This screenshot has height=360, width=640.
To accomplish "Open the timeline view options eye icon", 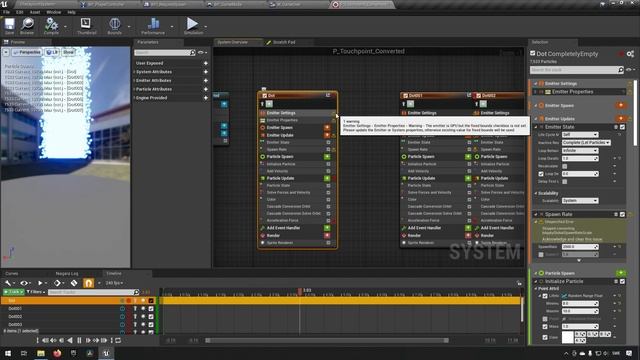I will point(25,283).
